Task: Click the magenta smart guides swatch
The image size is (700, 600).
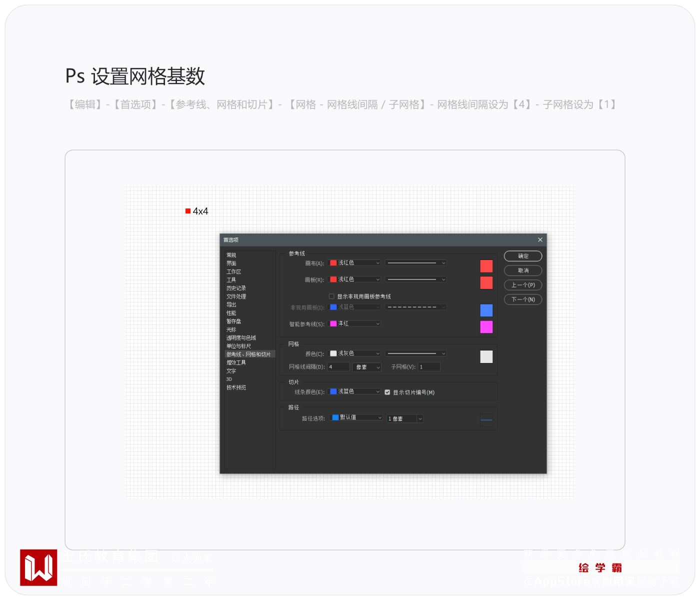Action: (486, 327)
